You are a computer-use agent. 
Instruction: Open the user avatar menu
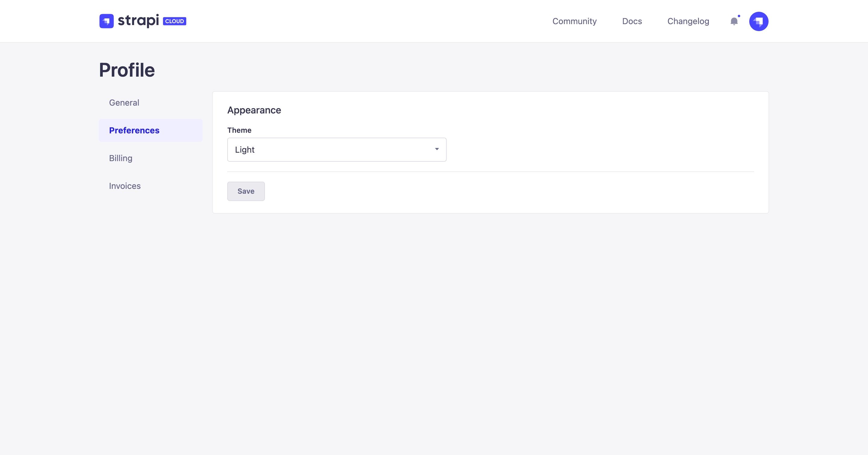coord(759,21)
